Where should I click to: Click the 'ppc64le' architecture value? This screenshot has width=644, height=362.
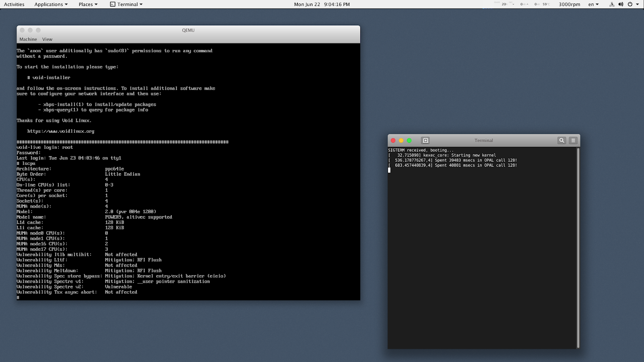[x=115, y=169]
